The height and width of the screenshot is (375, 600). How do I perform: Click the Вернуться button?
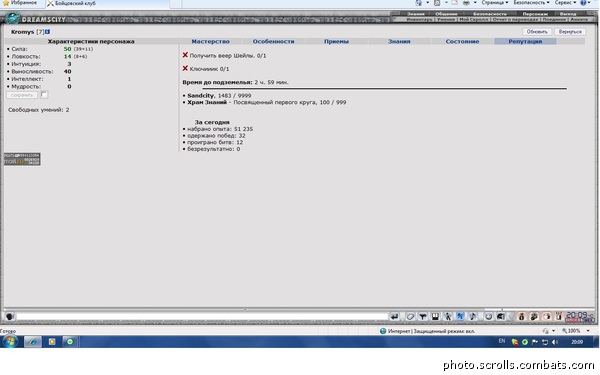[570, 32]
